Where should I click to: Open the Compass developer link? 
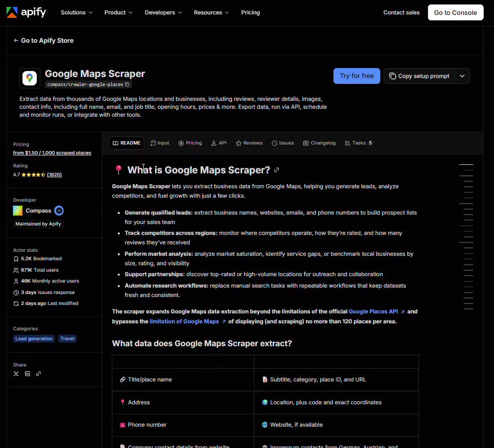coord(38,211)
